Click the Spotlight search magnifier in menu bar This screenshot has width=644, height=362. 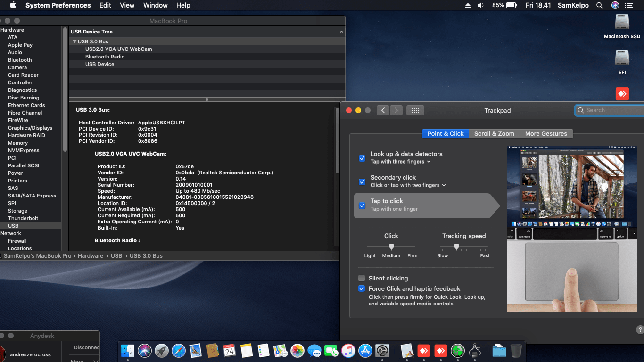(x=600, y=5)
